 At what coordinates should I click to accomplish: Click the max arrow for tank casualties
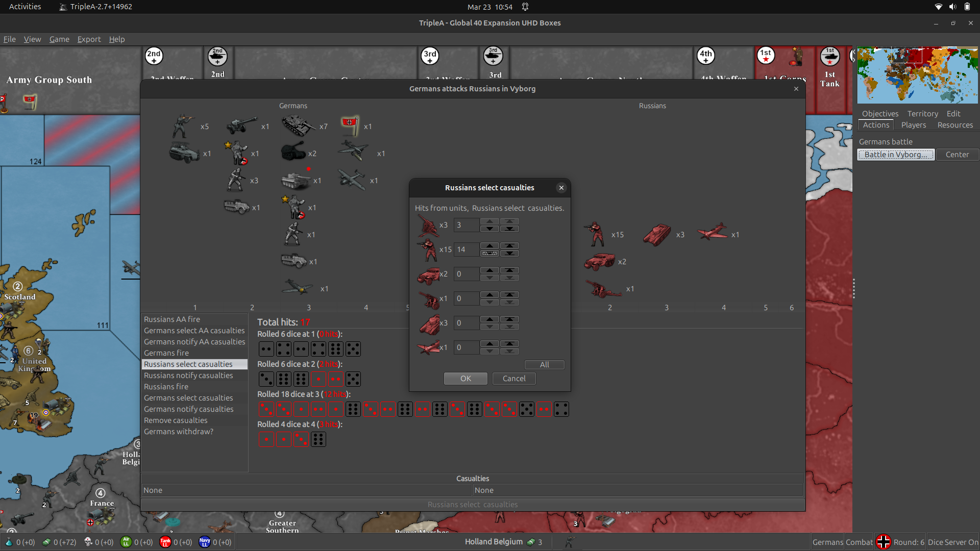(509, 320)
